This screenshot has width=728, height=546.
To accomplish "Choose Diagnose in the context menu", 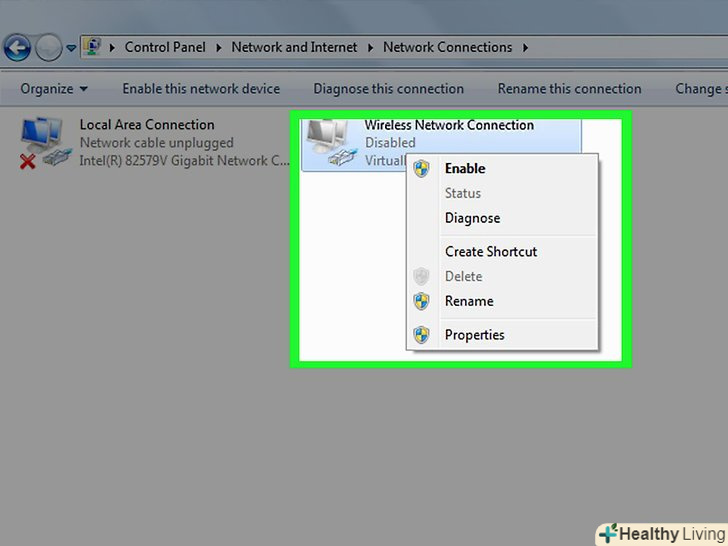I will 502,218.
